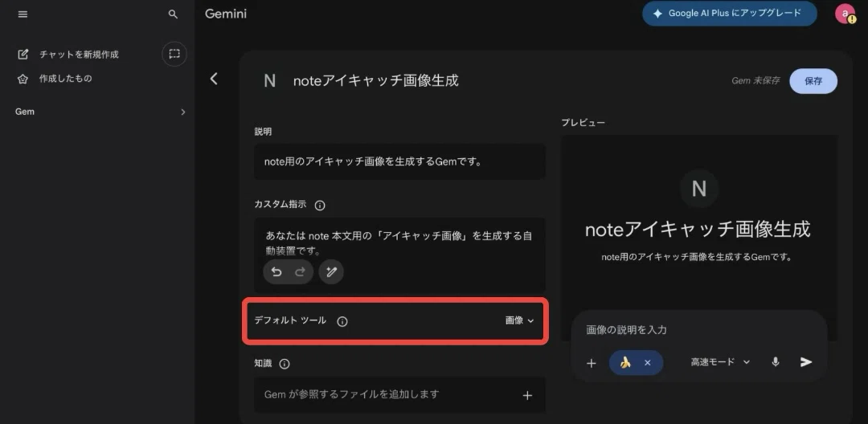The image size is (868, 424).
Task: Open the 高速モード model dropdown
Action: pos(720,362)
